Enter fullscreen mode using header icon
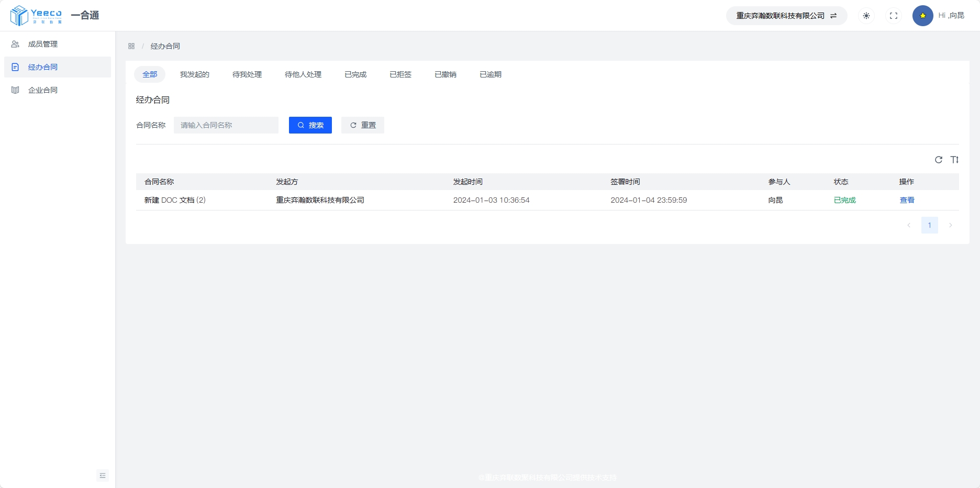Viewport: 980px width, 488px height. coord(894,16)
